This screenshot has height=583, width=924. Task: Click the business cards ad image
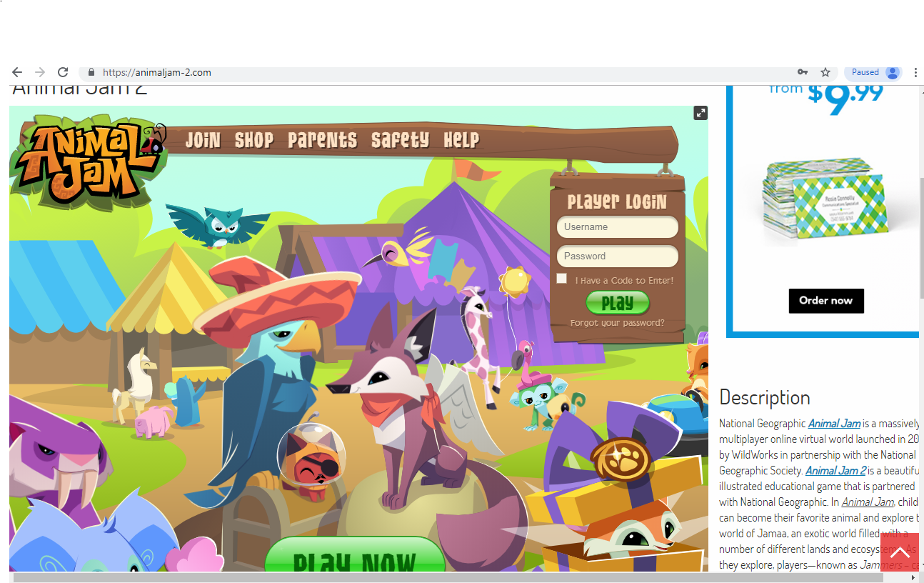tap(825, 200)
